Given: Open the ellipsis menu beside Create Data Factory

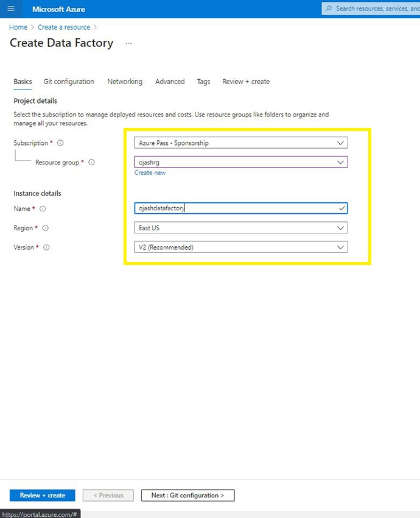Looking at the screenshot, I should pos(128,43).
